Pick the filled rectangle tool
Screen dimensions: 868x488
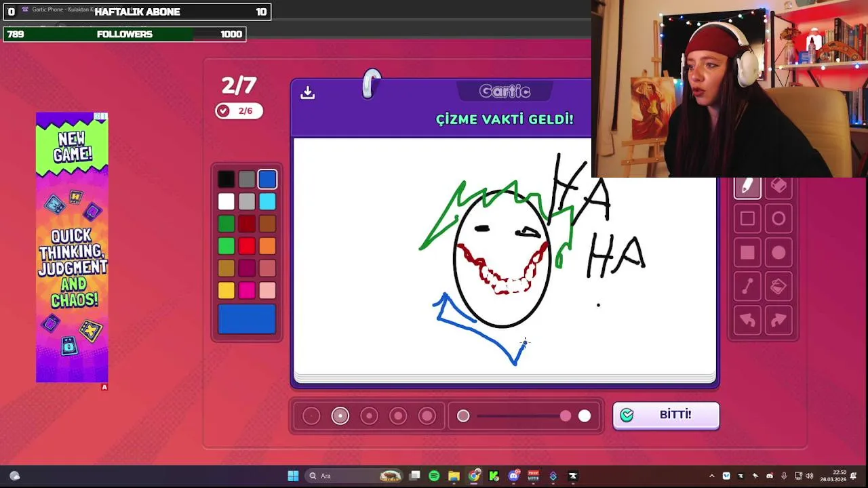(x=747, y=253)
